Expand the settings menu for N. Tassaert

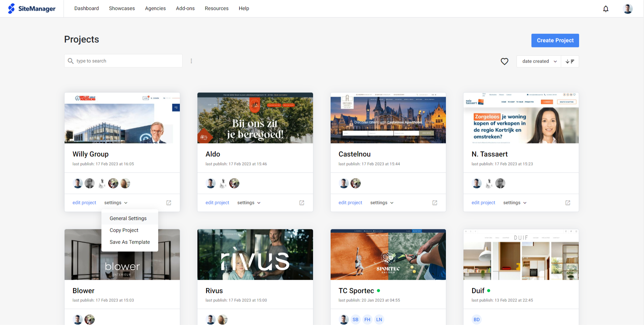(x=515, y=203)
